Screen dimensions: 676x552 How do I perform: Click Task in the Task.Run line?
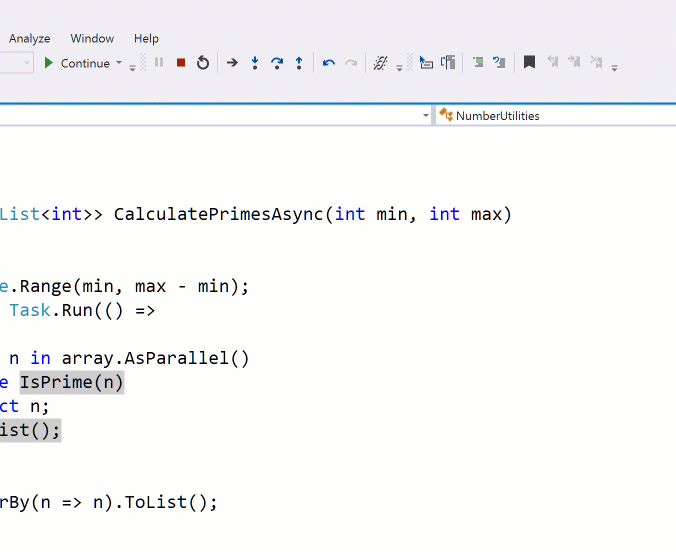(x=30, y=310)
